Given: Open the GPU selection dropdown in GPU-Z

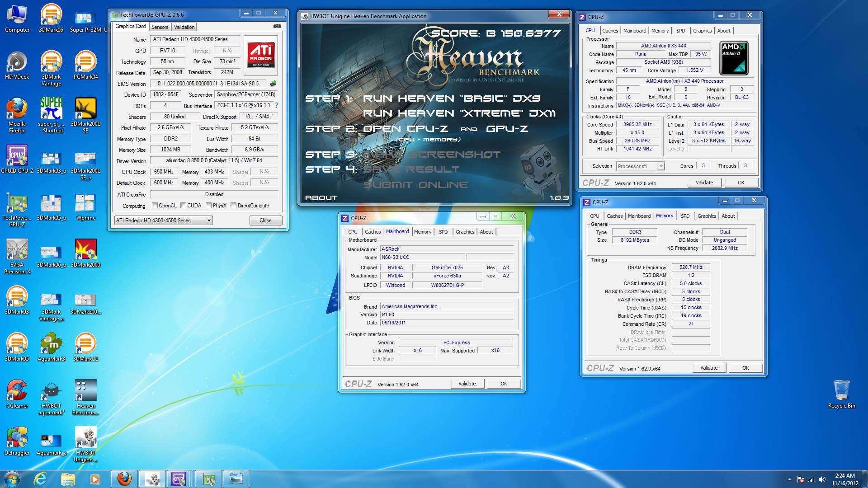Looking at the screenshot, I should click(163, 221).
